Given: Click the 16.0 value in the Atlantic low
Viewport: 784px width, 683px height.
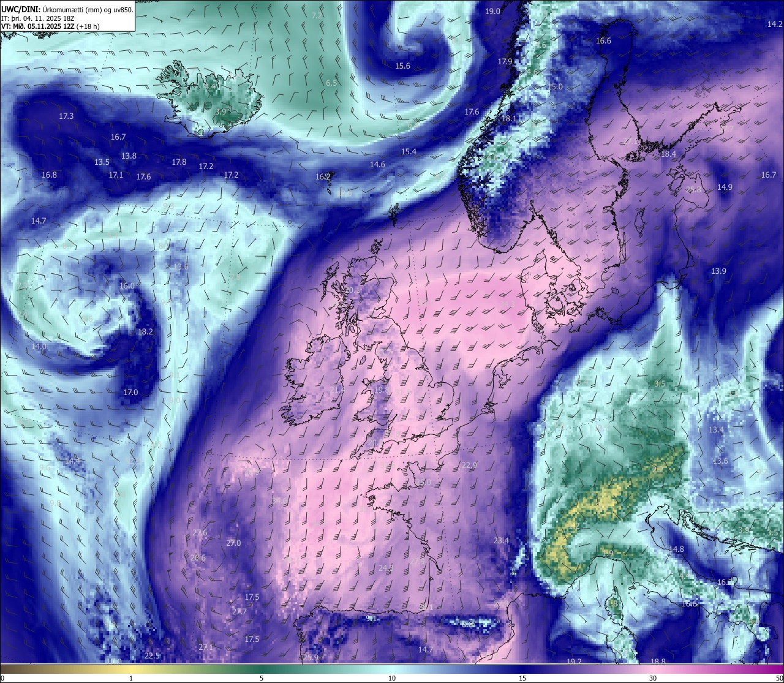Looking at the screenshot, I should [127, 286].
